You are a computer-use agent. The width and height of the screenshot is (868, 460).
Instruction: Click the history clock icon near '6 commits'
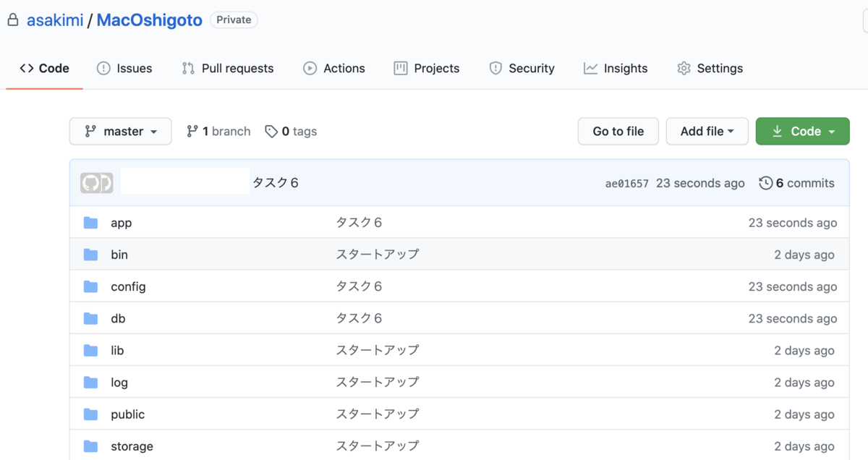point(766,183)
